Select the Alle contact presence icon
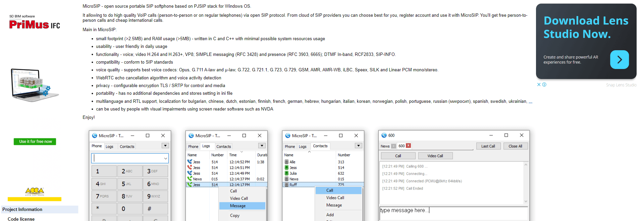Image resolution: width=644 pixels, height=221 pixels. (286, 162)
